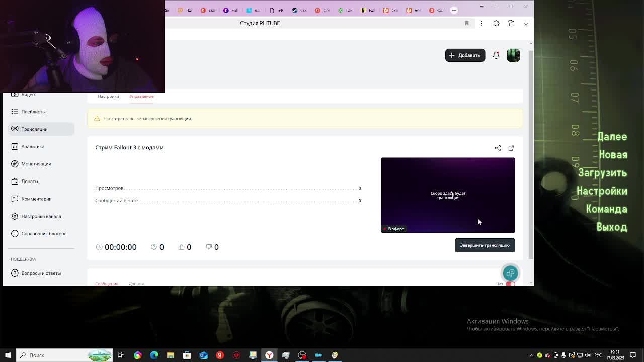
Task: Open Трансляции in the sidebar
Action: point(41,129)
